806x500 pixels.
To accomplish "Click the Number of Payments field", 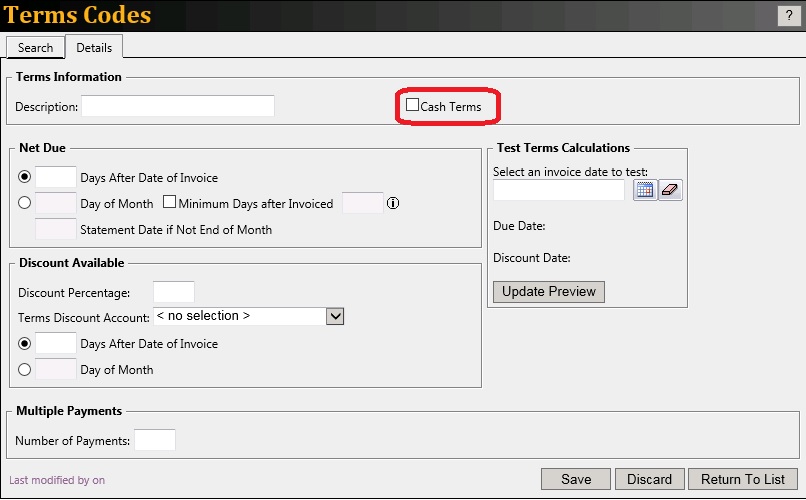I will [155, 440].
